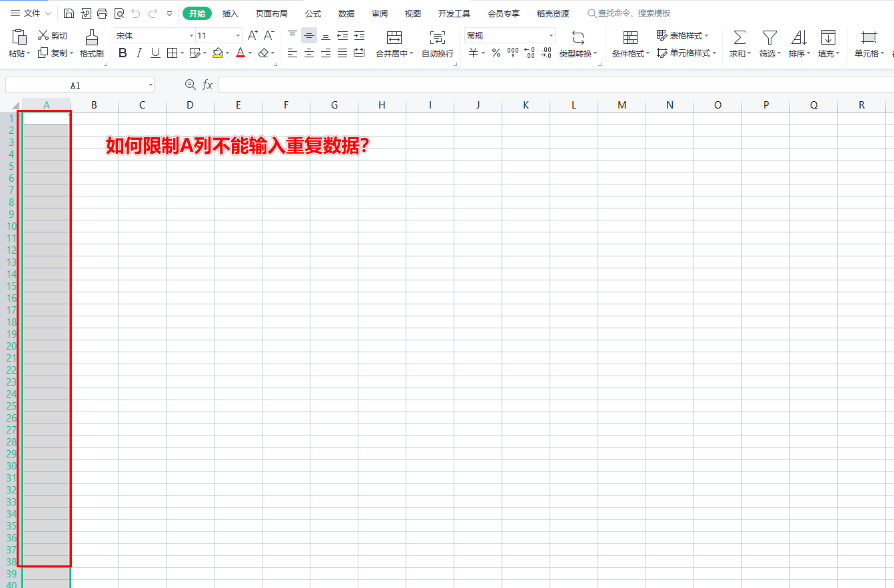The image size is (894, 588).
Task: Open Print Preview from quick access toolbar
Action: click(x=119, y=13)
